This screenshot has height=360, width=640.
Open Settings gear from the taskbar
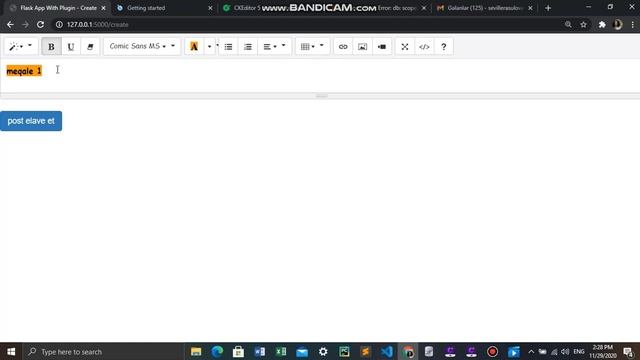point(323,351)
